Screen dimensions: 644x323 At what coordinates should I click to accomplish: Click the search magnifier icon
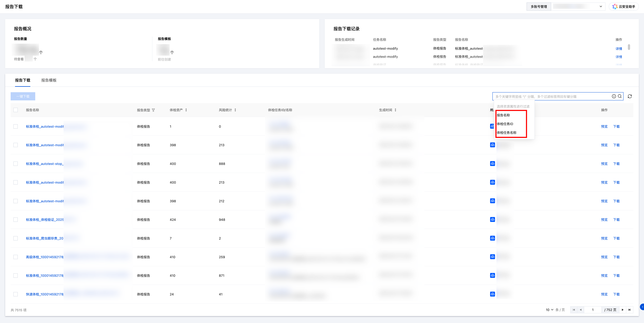click(x=620, y=96)
